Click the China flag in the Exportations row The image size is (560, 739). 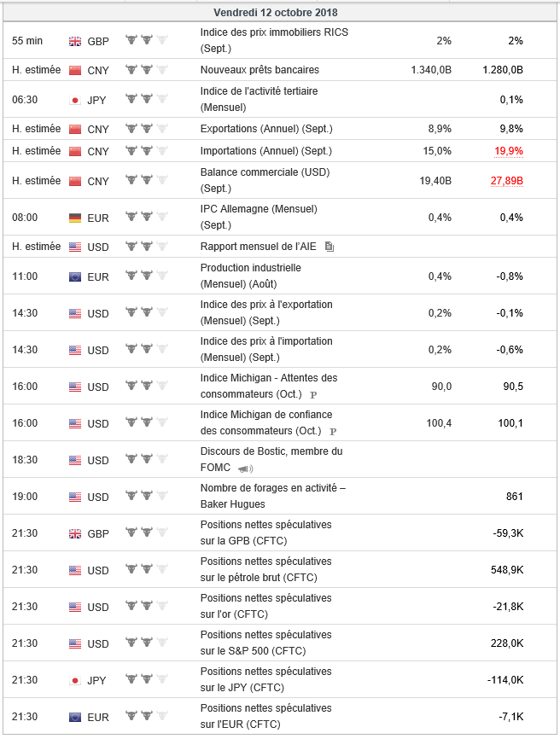tap(75, 129)
